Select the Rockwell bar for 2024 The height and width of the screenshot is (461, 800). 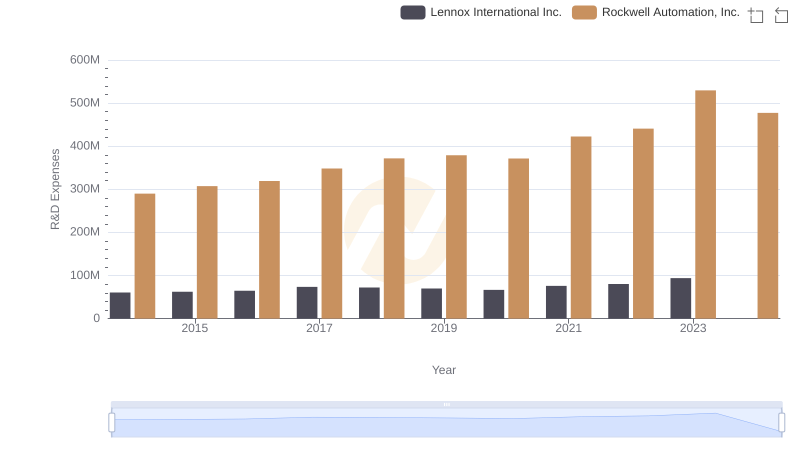tap(767, 216)
